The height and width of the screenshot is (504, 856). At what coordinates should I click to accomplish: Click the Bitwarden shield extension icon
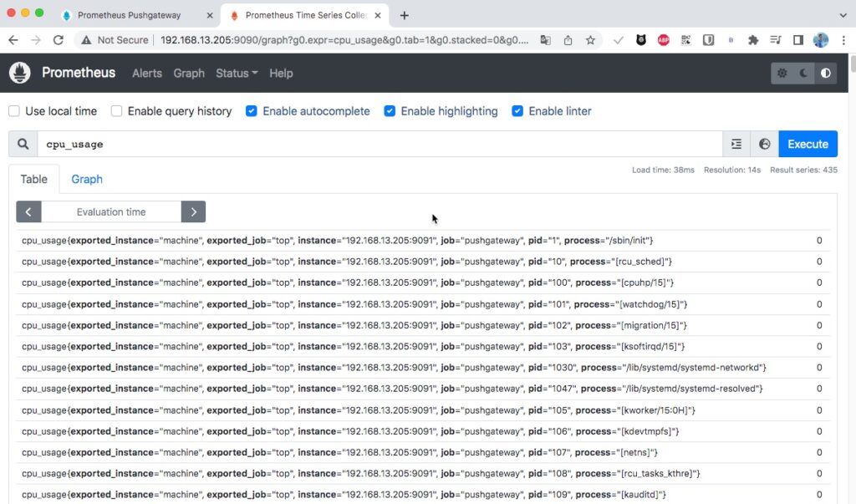pos(708,40)
